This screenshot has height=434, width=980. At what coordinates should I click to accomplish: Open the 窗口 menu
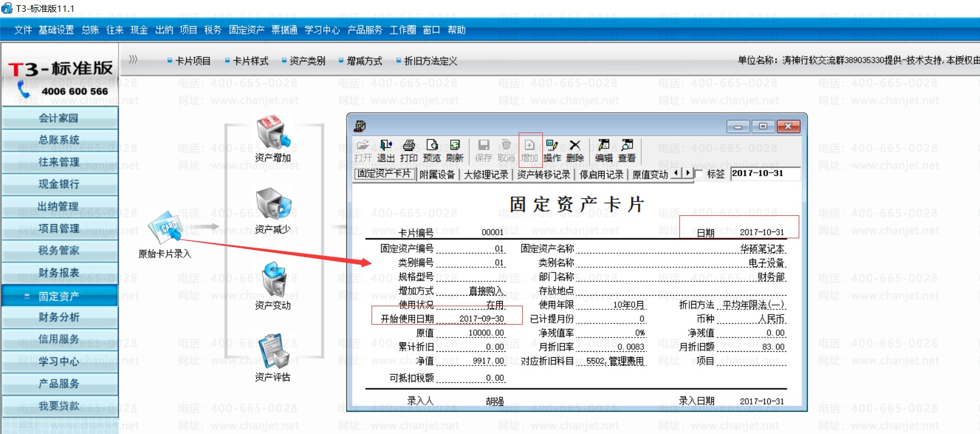click(431, 30)
